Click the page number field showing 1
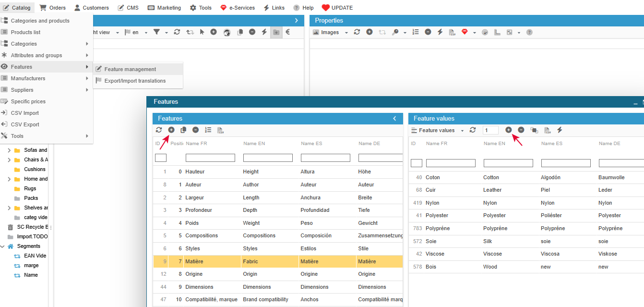This screenshot has height=307, width=644. pos(490,130)
